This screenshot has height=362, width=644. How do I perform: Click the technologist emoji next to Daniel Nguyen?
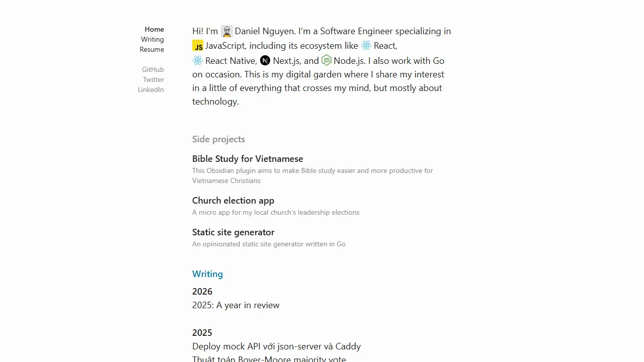tap(226, 31)
